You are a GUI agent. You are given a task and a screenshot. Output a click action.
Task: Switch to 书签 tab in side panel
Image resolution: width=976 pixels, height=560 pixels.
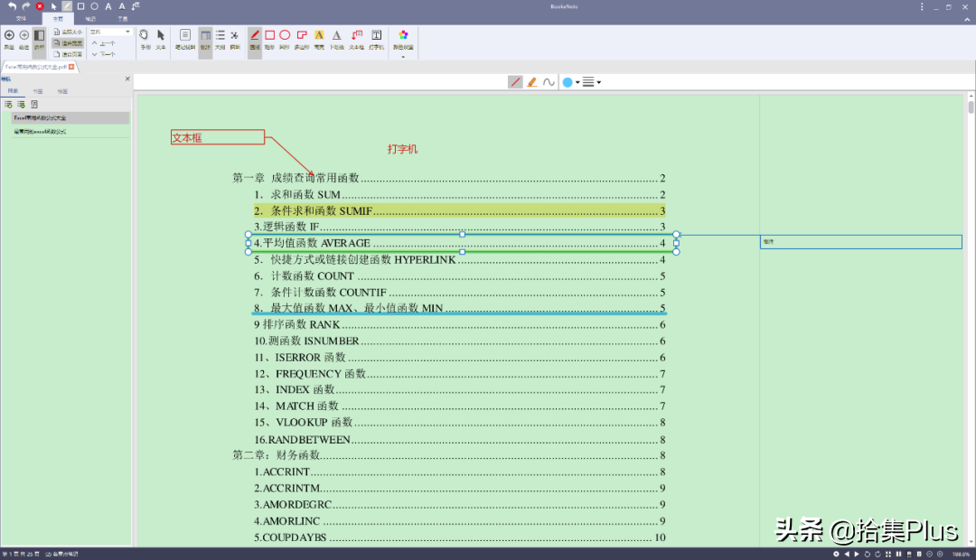[38, 91]
